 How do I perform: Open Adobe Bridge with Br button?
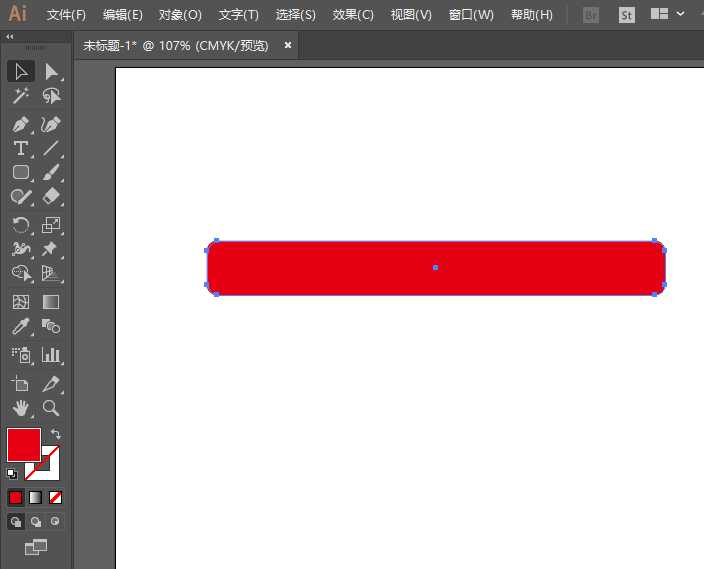591,15
